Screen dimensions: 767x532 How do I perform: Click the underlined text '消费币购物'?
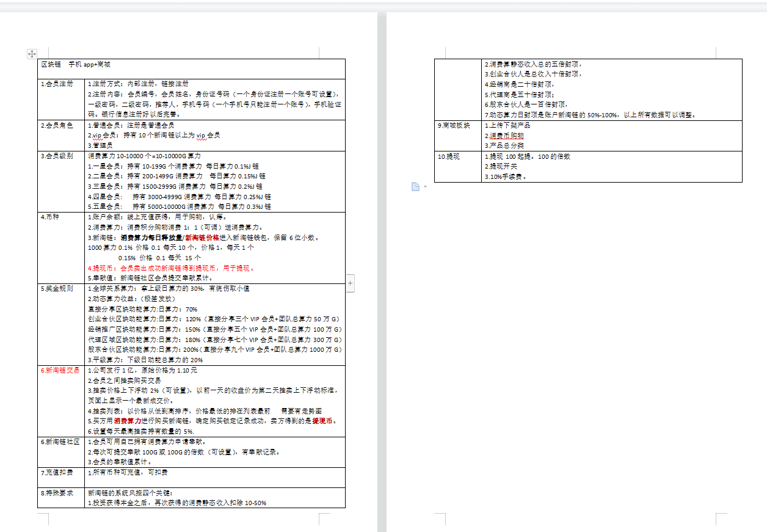[506, 136]
